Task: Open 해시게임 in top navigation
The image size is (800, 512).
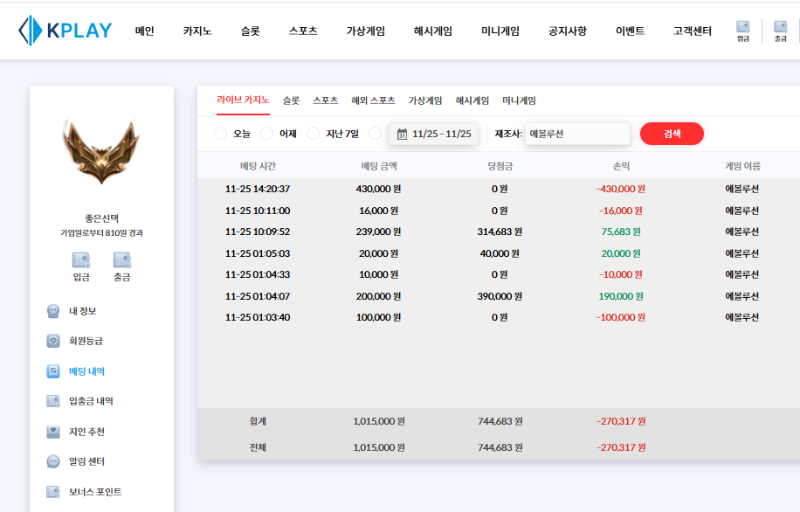Action: coord(433,31)
